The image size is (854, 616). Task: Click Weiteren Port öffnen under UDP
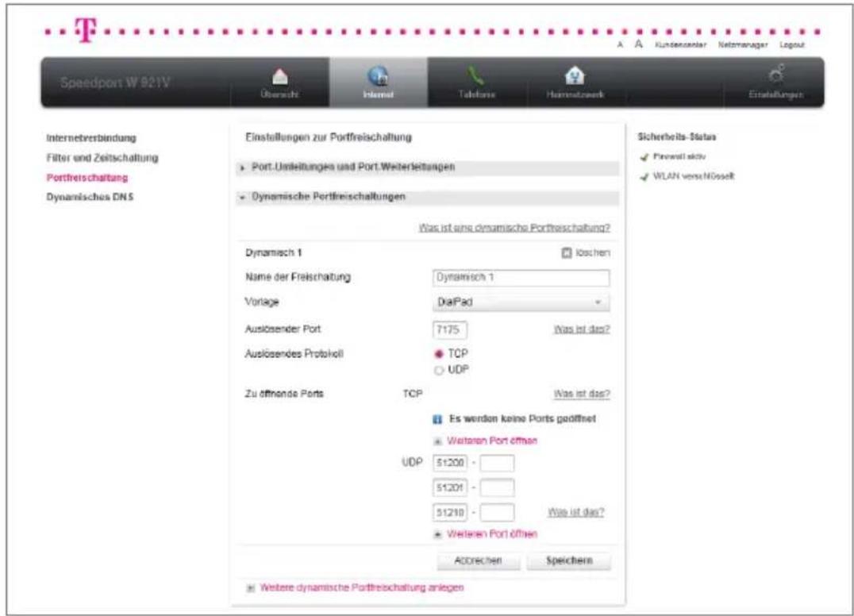492,533
